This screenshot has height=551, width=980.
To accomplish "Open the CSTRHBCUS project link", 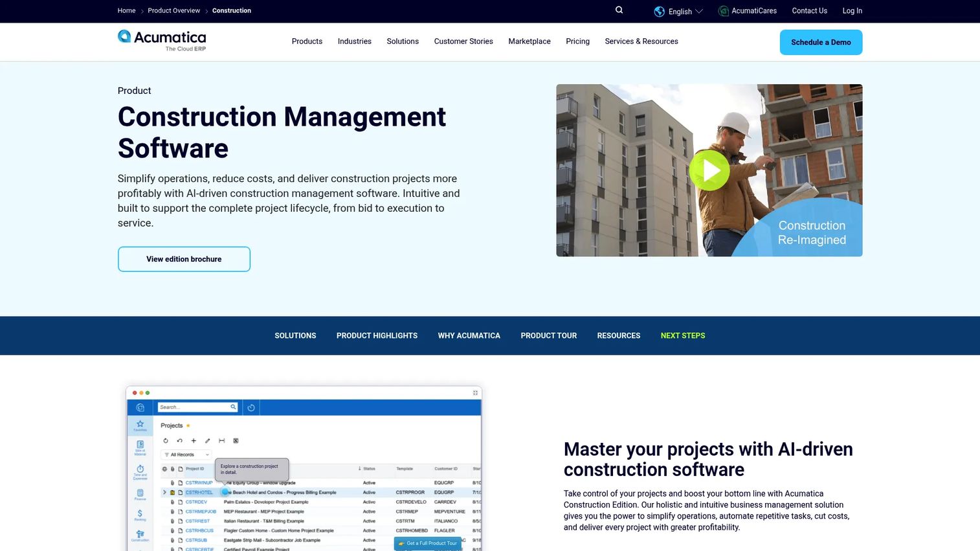I will pyautogui.click(x=199, y=530).
